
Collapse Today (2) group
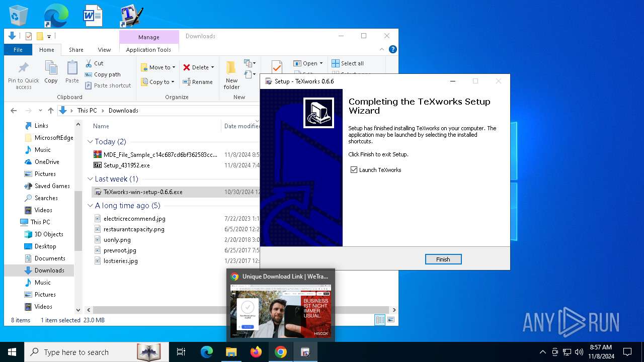[x=91, y=142]
